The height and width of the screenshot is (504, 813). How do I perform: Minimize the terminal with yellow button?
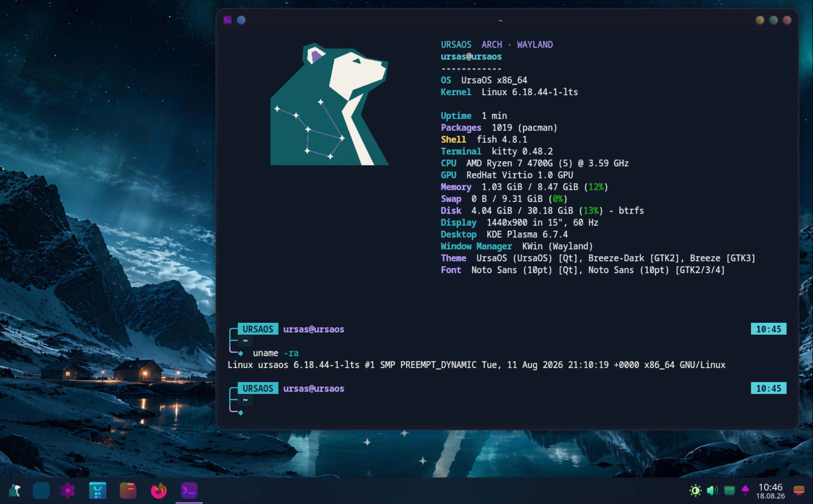[x=760, y=20]
